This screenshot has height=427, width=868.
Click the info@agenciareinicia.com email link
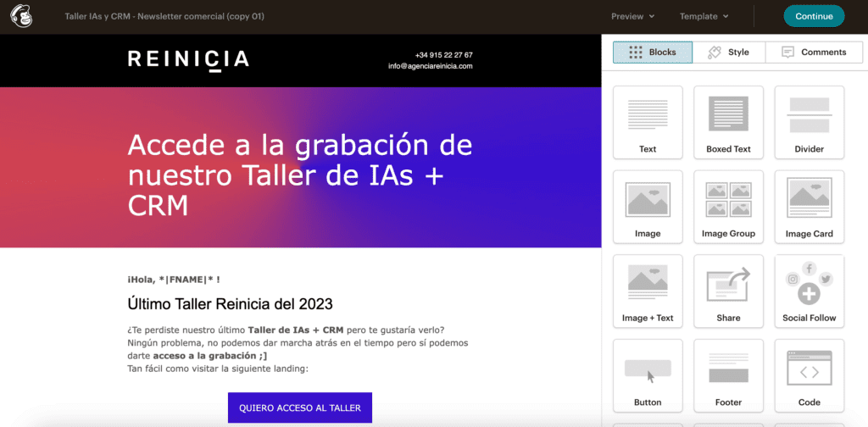point(430,66)
